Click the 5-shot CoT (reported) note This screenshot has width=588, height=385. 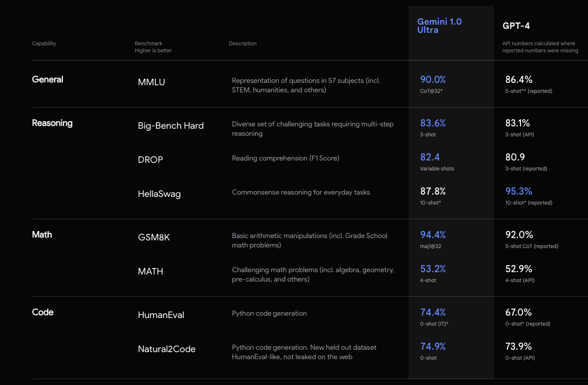click(532, 246)
